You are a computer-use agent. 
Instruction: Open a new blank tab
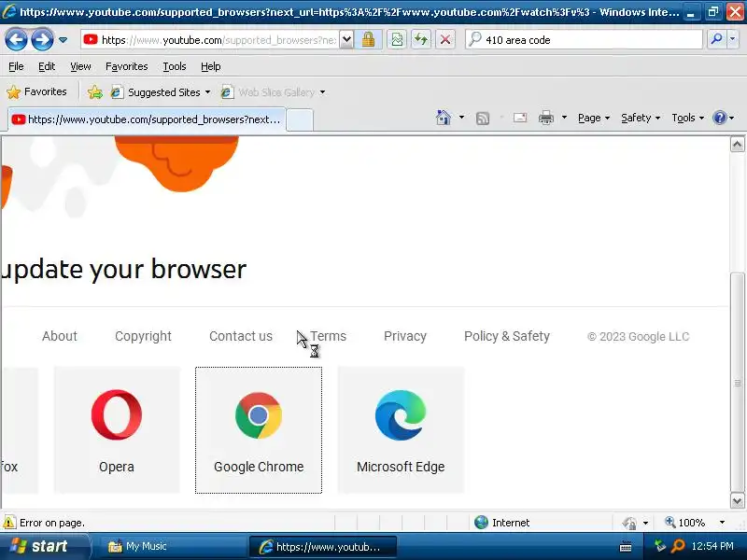point(300,119)
